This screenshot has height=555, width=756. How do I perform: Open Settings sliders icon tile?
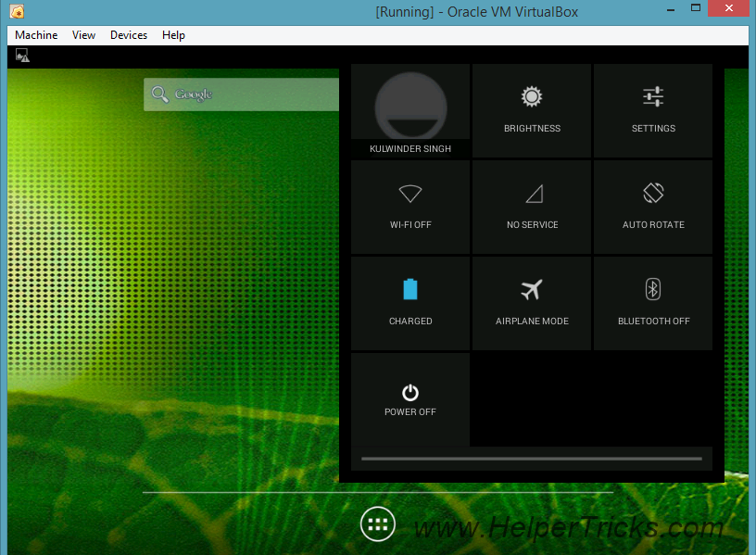(x=653, y=110)
